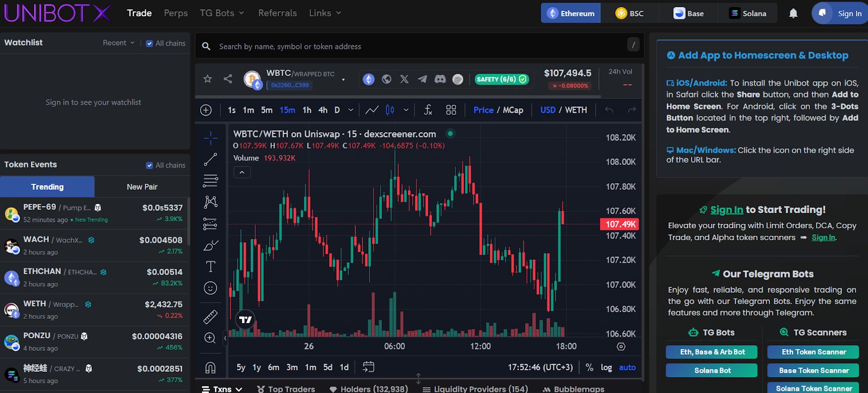
Task: Toggle Token Events All chains checkbox
Action: point(149,165)
